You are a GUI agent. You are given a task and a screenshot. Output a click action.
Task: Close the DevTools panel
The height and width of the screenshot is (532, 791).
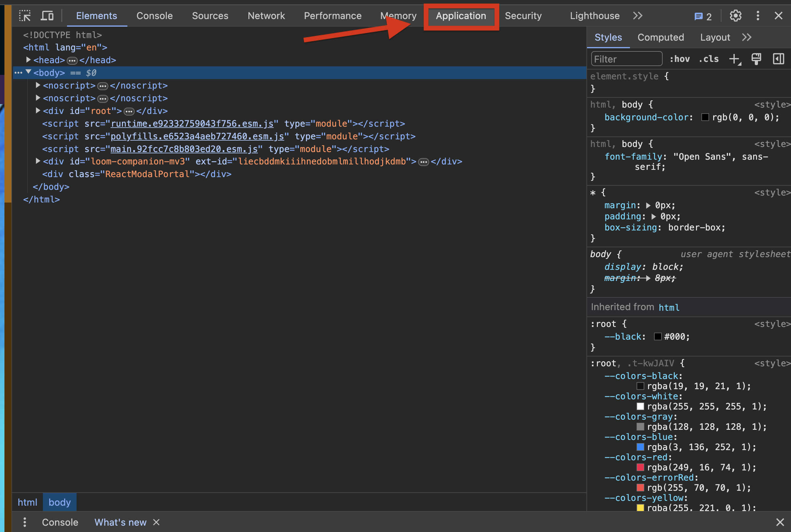pos(778,16)
